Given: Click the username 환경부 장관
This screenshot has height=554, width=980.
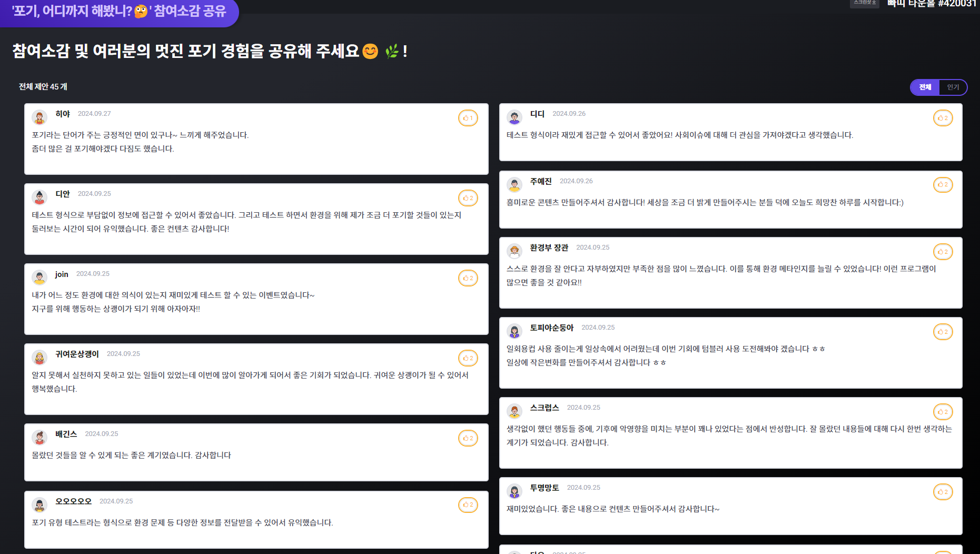Looking at the screenshot, I should [549, 248].
